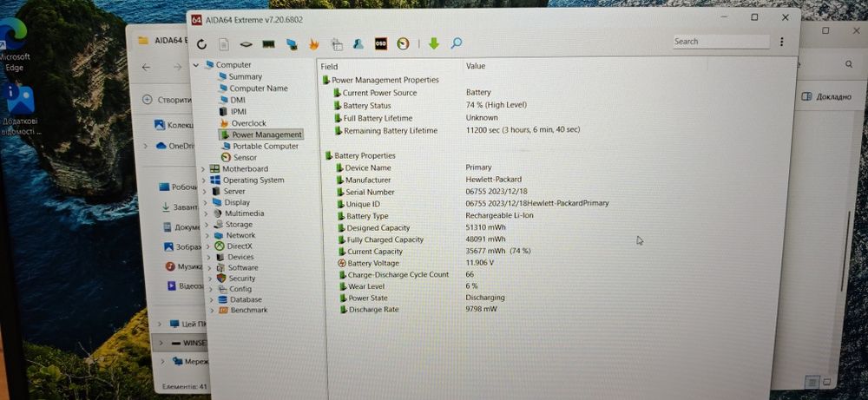Click the back arrow in File Explorer
The width and height of the screenshot is (868, 400).
tap(146, 68)
